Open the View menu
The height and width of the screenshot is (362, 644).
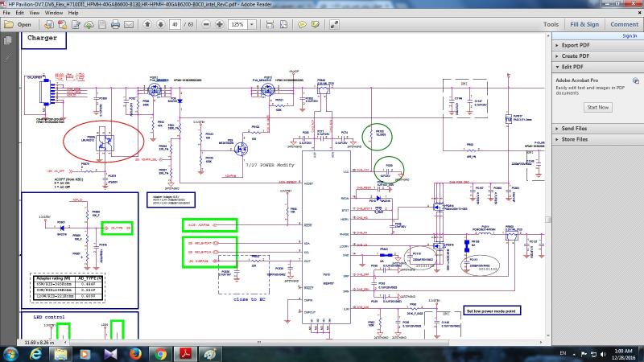(x=35, y=13)
